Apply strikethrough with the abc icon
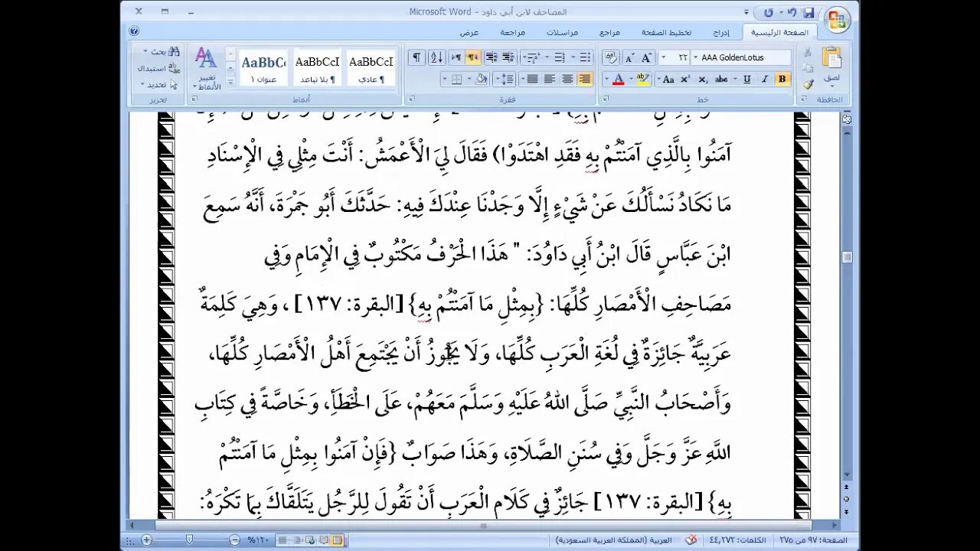 coord(721,79)
